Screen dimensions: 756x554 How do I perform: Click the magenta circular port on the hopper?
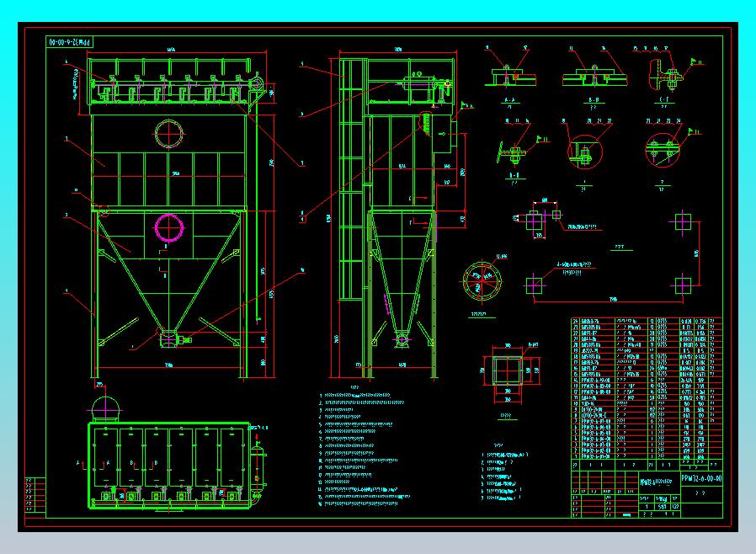click(x=169, y=227)
